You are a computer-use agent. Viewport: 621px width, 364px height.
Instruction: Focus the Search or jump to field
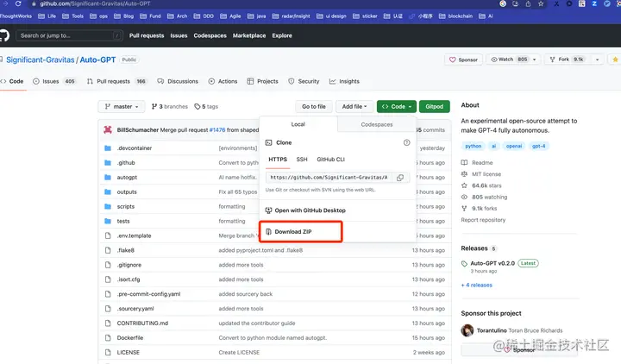pos(69,35)
